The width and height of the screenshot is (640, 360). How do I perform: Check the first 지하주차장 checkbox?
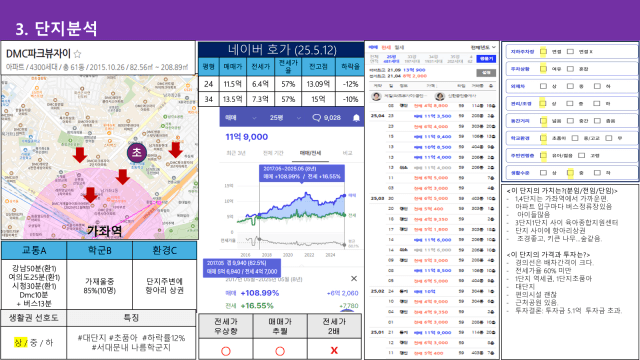(543, 51)
